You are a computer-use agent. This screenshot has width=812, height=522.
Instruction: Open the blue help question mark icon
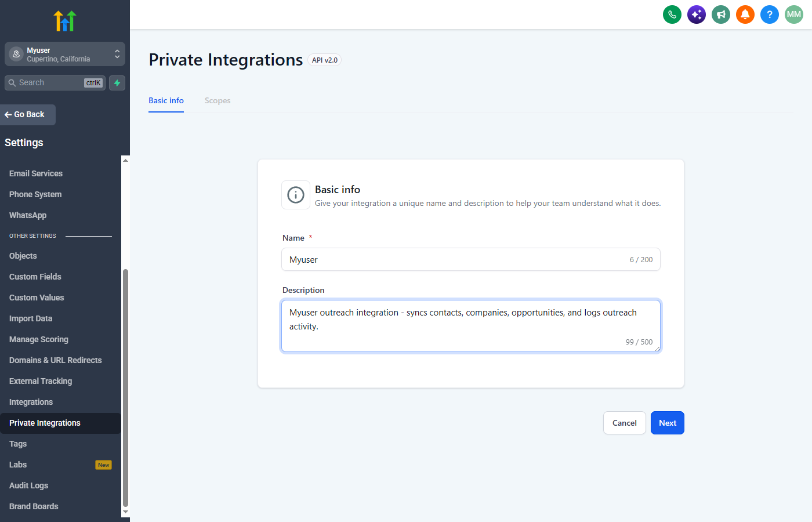770,14
